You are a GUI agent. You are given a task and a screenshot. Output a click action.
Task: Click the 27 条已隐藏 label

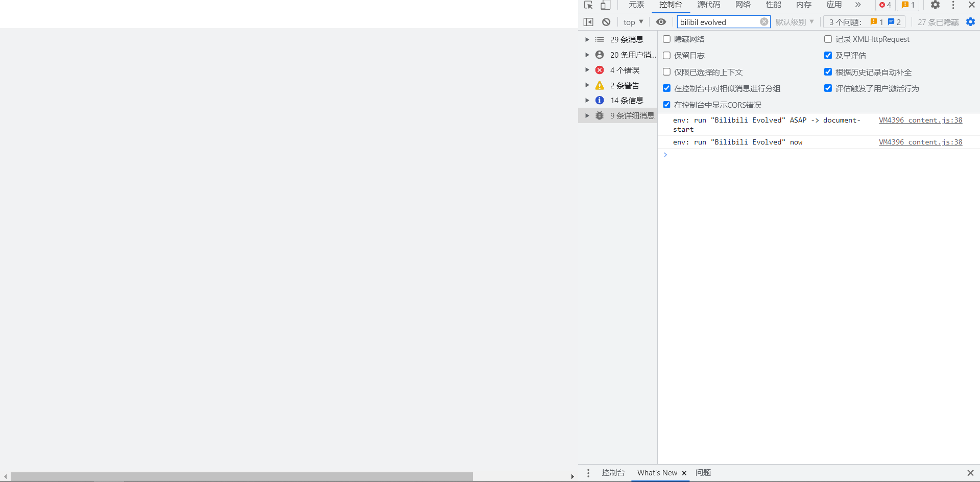tap(938, 22)
